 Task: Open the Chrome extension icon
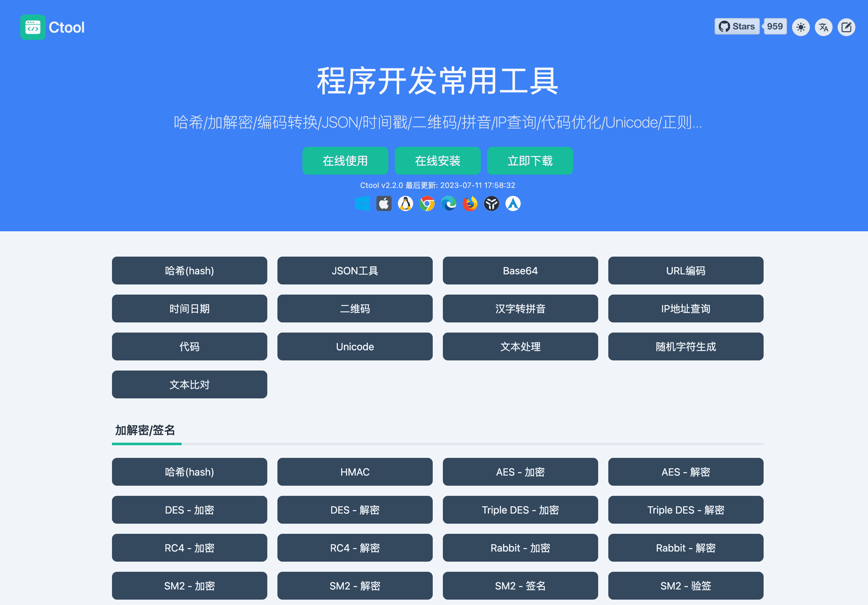[426, 203]
